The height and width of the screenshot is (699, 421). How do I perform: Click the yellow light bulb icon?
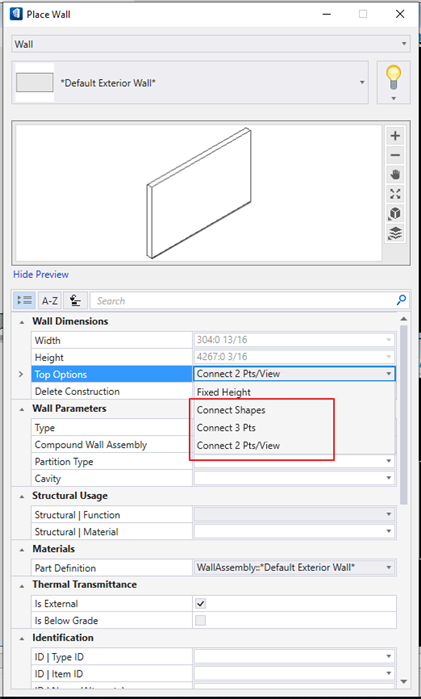pos(394,78)
